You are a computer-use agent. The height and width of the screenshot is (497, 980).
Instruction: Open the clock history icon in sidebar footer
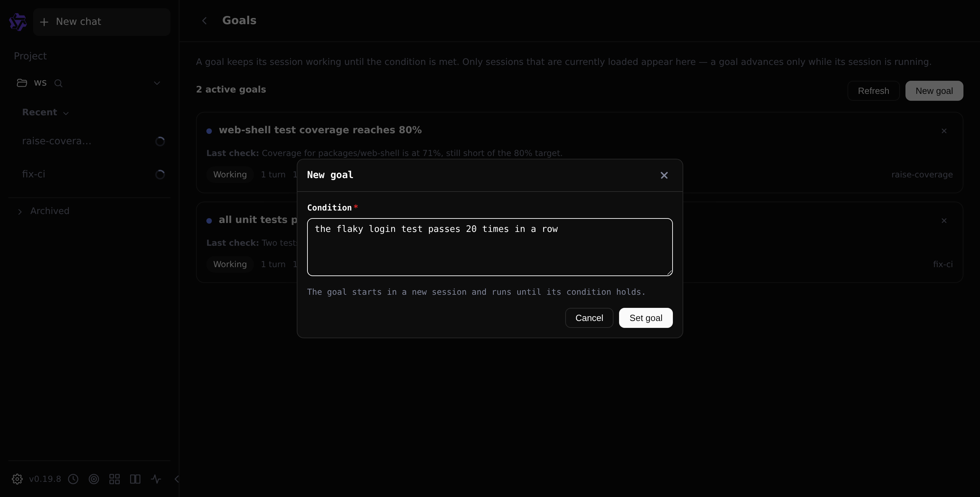click(x=73, y=479)
